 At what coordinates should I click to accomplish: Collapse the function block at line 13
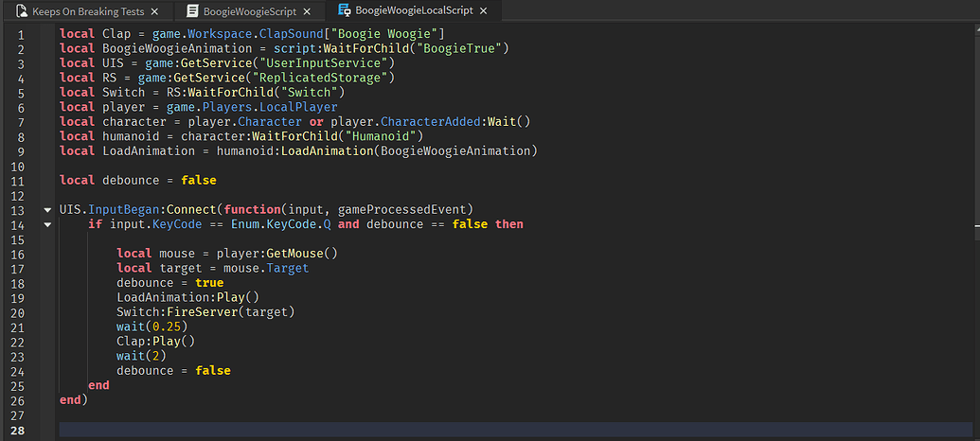point(47,210)
